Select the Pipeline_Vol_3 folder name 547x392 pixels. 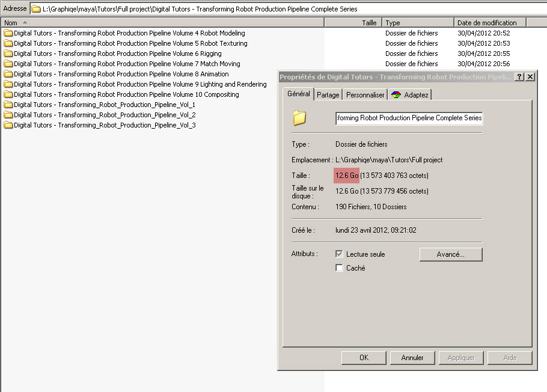pyautogui.click(x=105, y=125)
